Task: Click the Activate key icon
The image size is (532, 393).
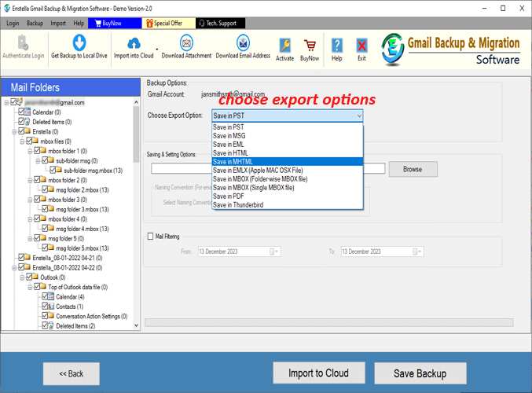Action: pyautogui.click(x=284, y=50)
